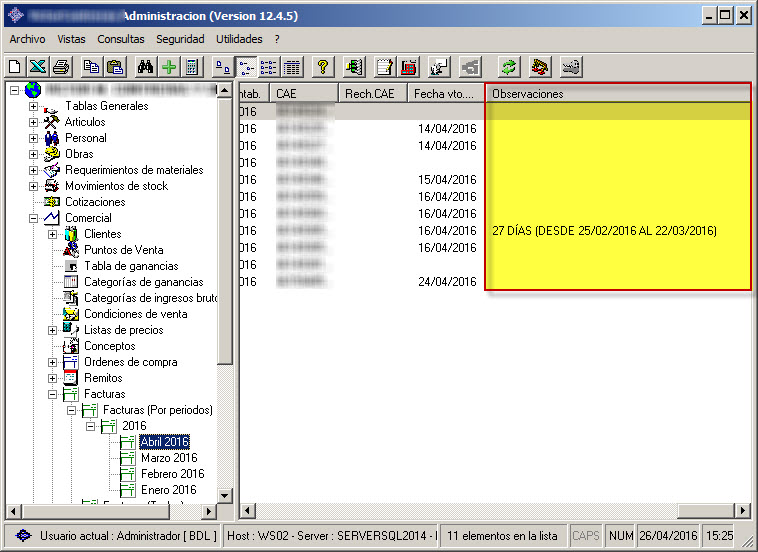Select Marzo 2016 in the tree

coord(169,458)
